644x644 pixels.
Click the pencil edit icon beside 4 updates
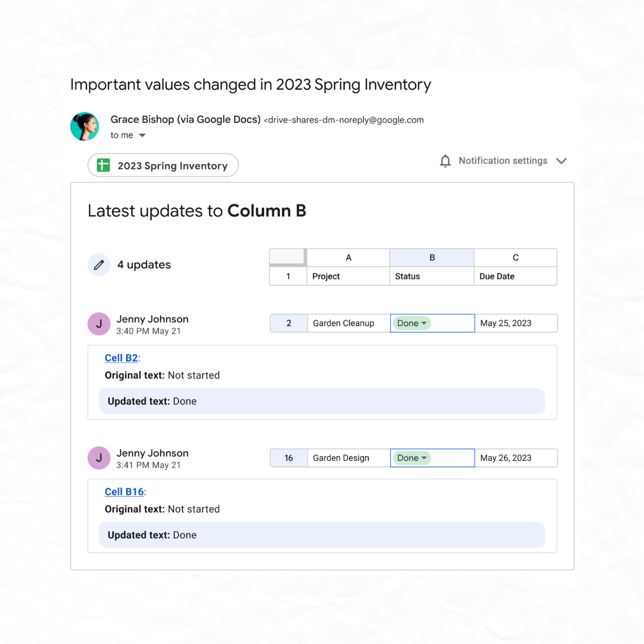point(99,265)
